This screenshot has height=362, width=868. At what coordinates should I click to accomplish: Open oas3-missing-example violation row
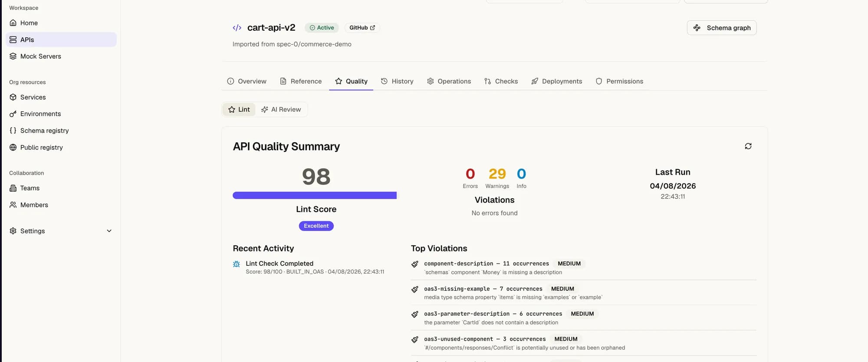coord(584,293)
